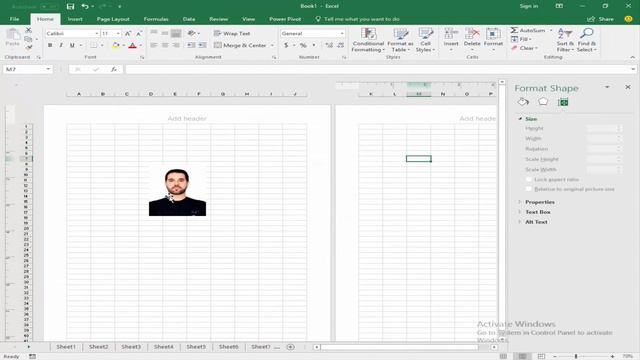Click the Share button
The width and height of the screenshot is (640, 360).
click(x=600, y=19)
